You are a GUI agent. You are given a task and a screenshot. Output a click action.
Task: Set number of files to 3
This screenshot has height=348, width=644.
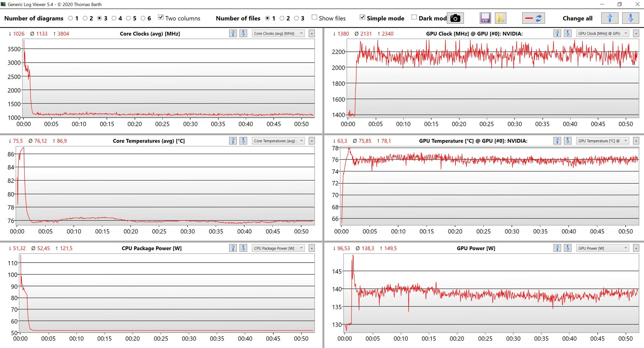pos(296,18)
